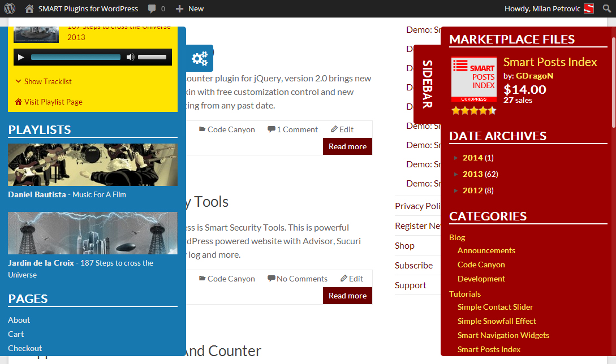Click the comment bubble beside No Comments

click(271, 279)
